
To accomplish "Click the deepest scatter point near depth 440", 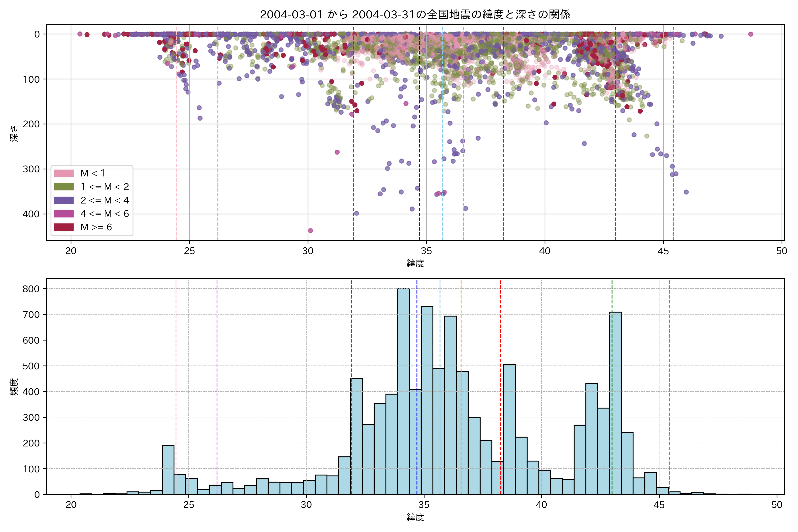I will point(310,231).
